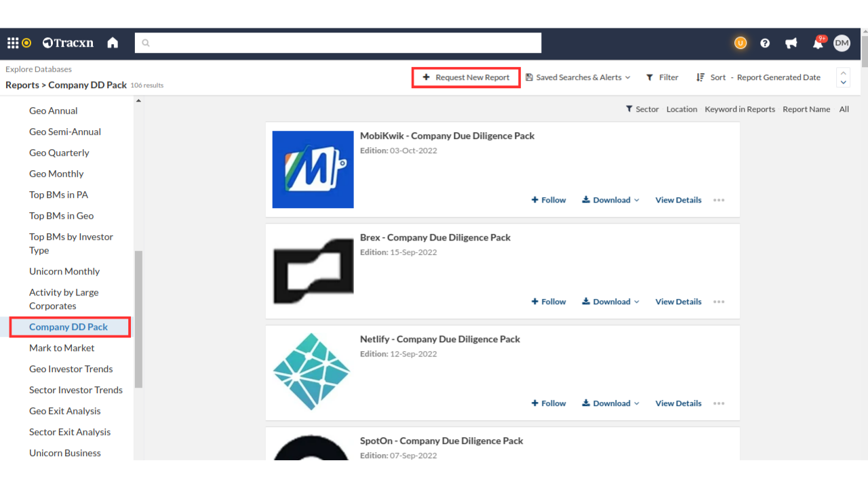Click Request New Report button
The width and height of the screenshot is (868, 488).
pos(466,77)
